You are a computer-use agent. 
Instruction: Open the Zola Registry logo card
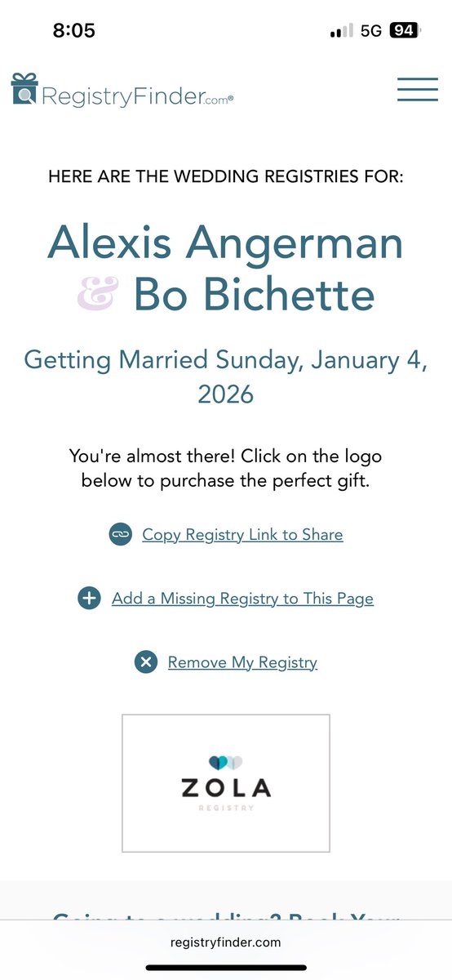pos(226,783)
